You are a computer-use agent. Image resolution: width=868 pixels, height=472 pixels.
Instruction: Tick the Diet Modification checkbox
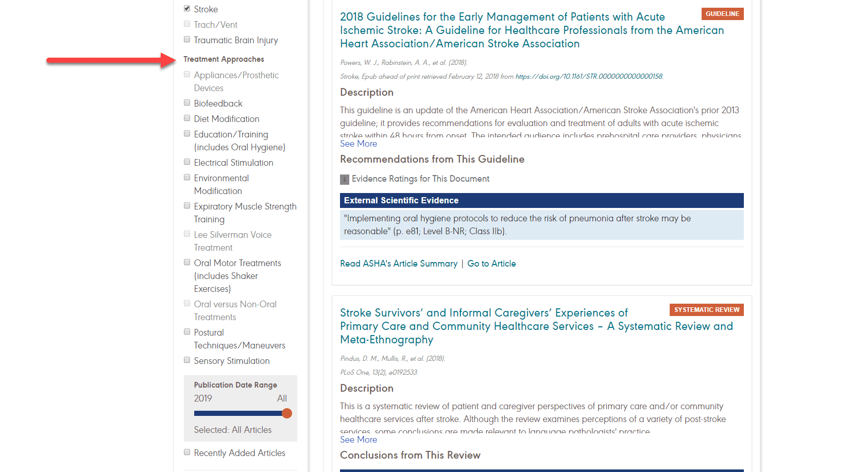tap(187, 118)
